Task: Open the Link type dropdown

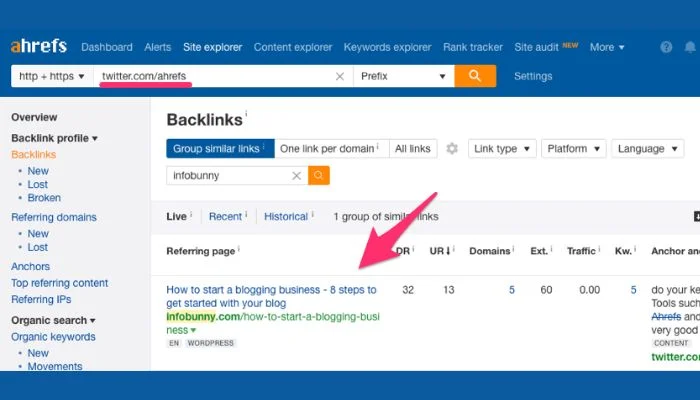Action: point(502,149)
